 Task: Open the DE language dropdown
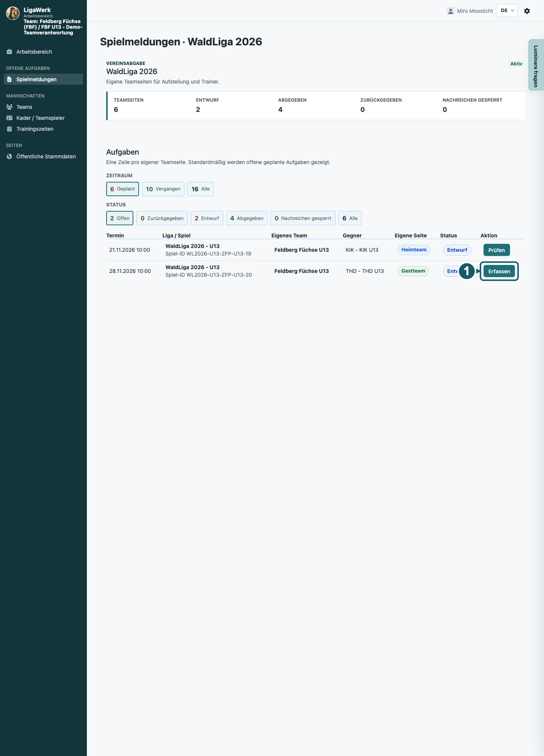507,11
